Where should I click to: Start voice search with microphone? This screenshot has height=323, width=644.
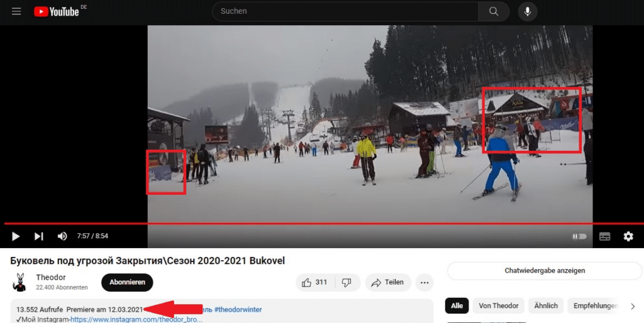click(x=528, y=11)
